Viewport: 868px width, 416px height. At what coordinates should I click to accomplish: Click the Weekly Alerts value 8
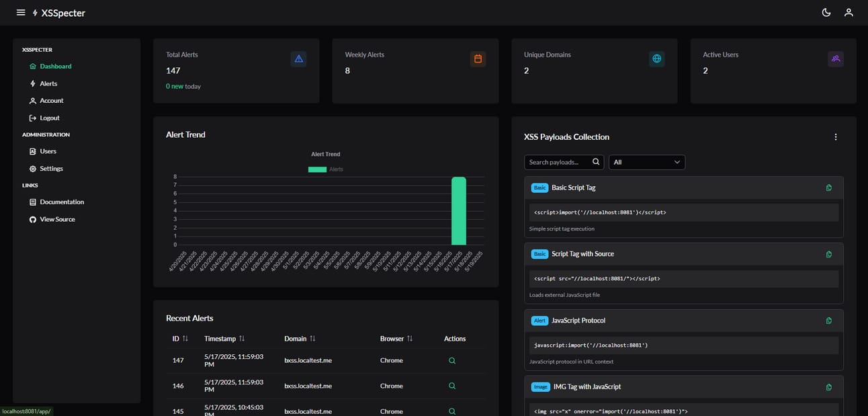(347, 71)
